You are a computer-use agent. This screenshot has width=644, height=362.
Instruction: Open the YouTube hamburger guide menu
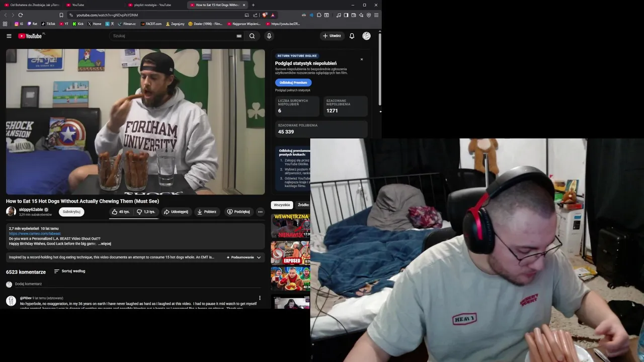point(9,36)
